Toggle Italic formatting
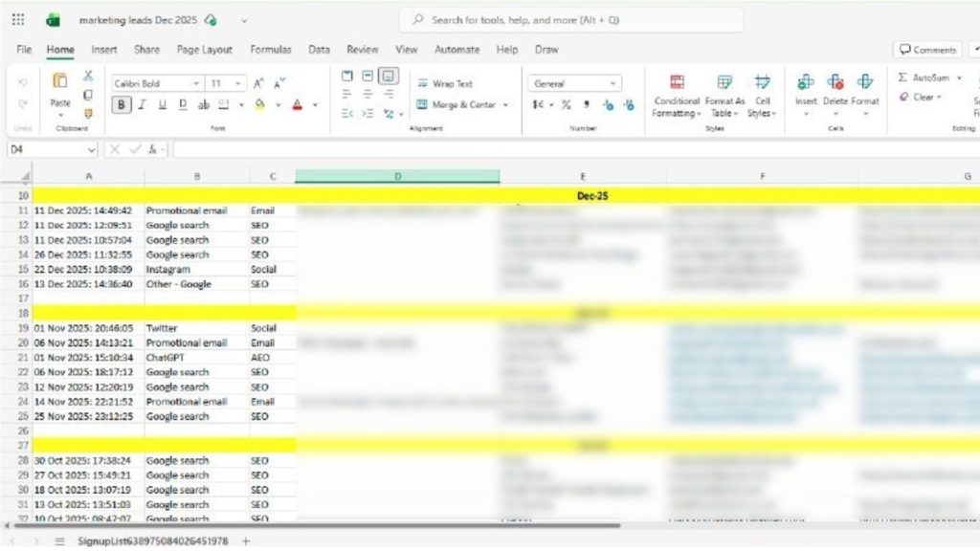Screen dimensions: 980x551 click(x=142, y=104)
